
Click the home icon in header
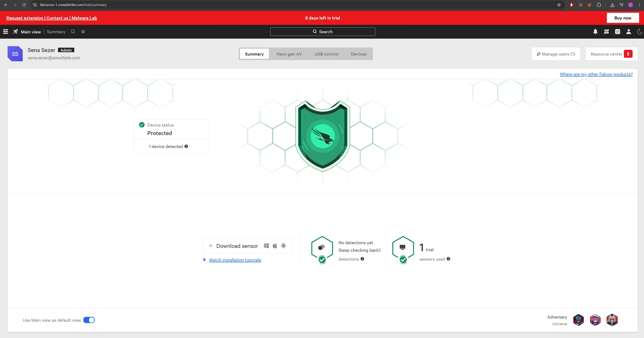(83, 32)
